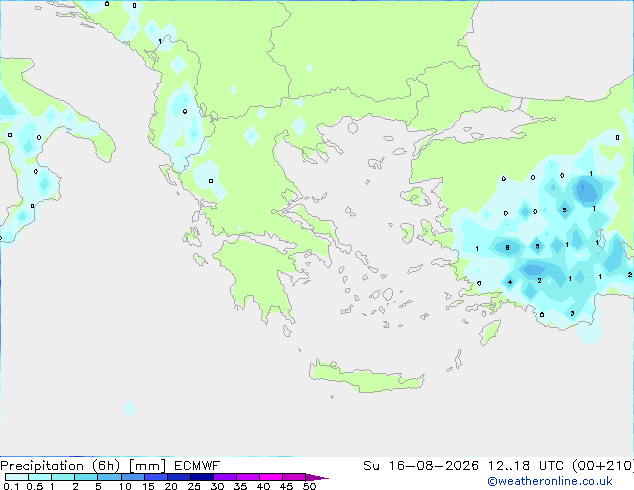Image resolution: width=634 pixels, height=490 pixels.
Task: Click the above-50 mm arrow at legend end
Action: 317,477
